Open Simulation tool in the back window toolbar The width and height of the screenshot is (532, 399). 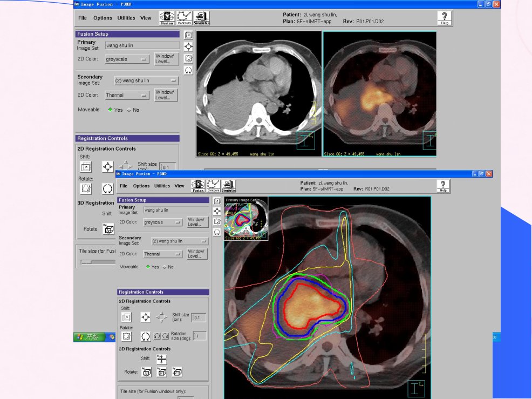pyautogui.click(x=202, y=18)
